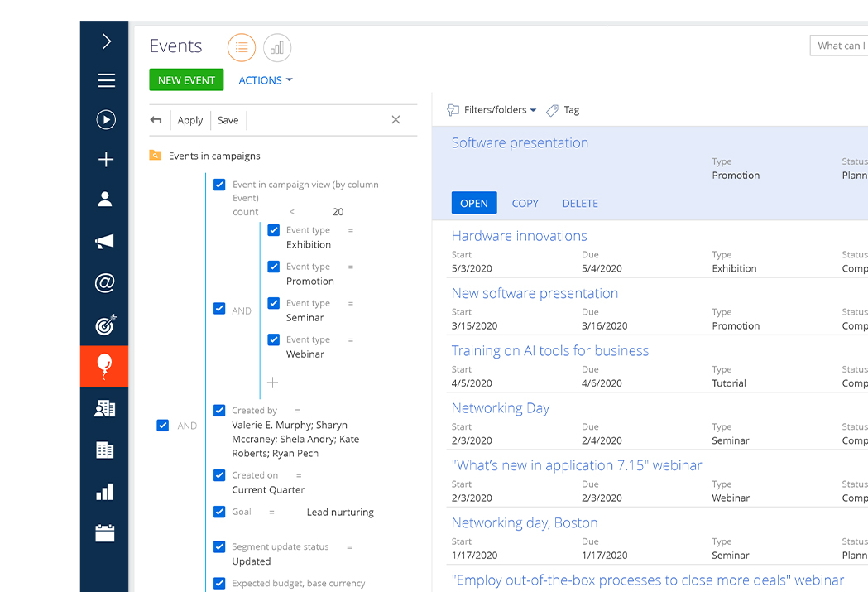Viewport: 868px width, 592px height.
Task: Switch to the analytics chart view icon
Action: 277,48
